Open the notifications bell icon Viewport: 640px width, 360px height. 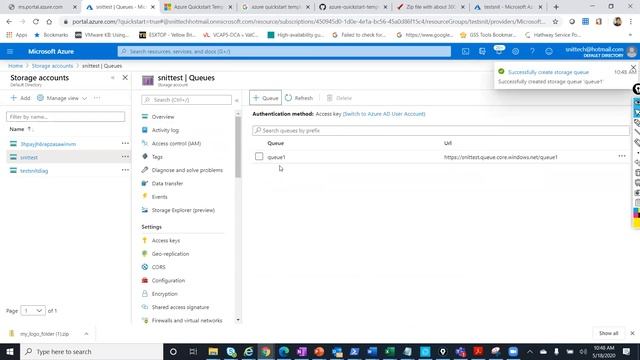499,51
